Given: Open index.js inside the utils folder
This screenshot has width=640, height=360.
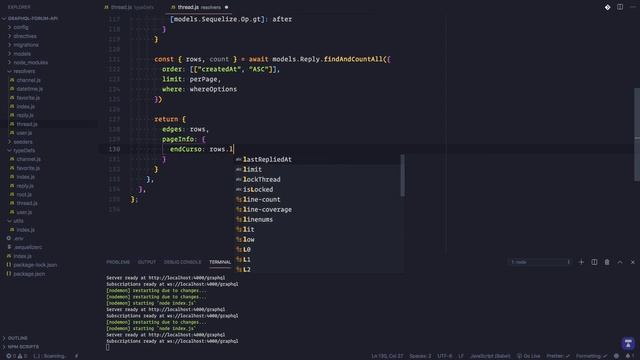Looking at the screenshot, I should point(25,230).
